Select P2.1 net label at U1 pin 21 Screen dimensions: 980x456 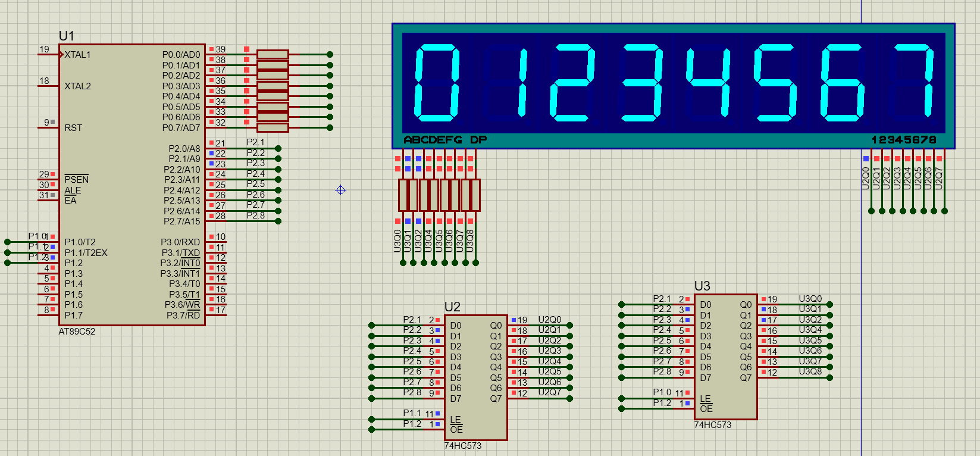tap(255, 142)
